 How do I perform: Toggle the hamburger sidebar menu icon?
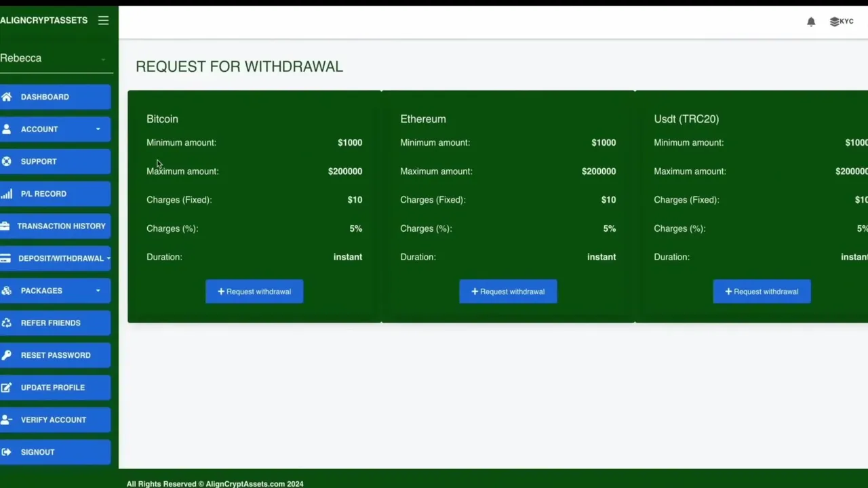[x=103, y=20]
